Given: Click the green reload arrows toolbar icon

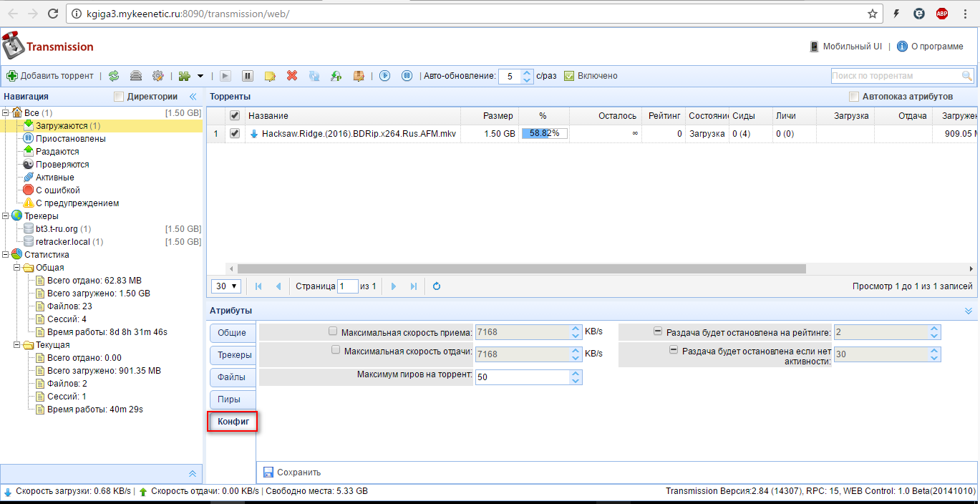Looking at the screenshot, I should pyautogui.click(x=114, y=76).
